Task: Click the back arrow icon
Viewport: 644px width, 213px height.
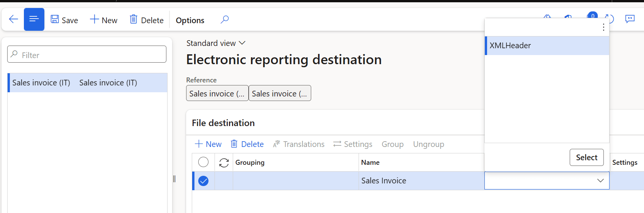Action: [13, 19]
